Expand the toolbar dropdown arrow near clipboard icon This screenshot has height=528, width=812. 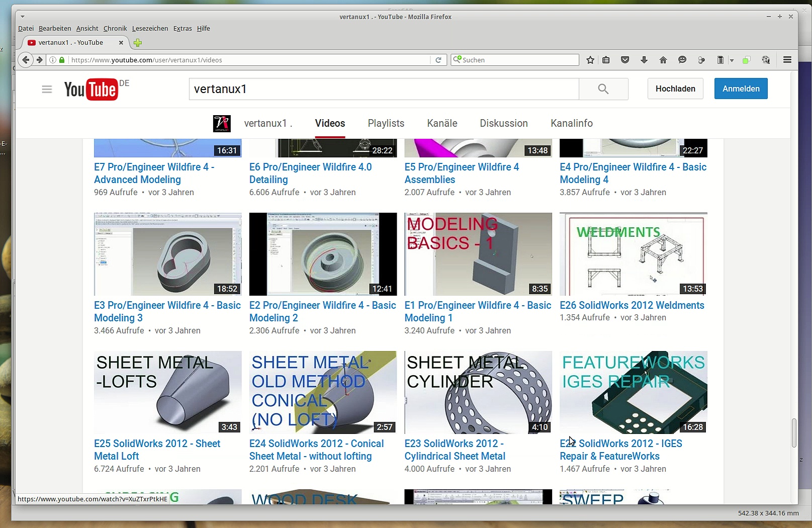click(x=732, y=60)
